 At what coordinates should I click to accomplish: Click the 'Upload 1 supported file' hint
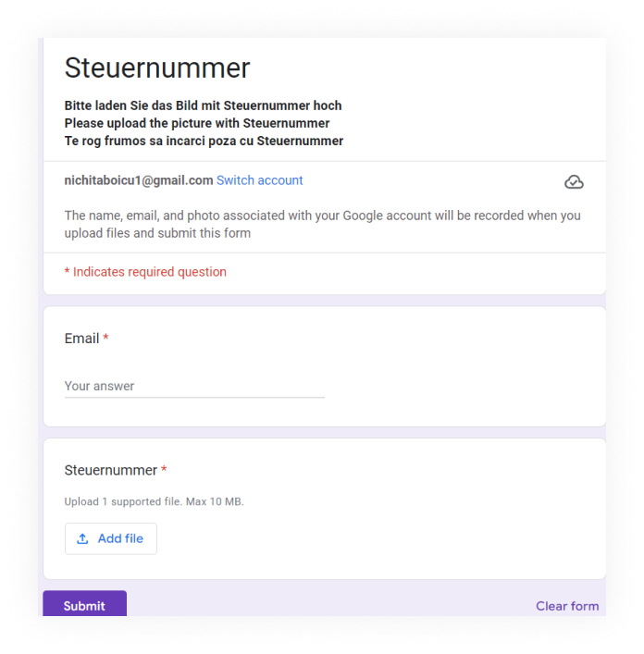tap(154, 502)
